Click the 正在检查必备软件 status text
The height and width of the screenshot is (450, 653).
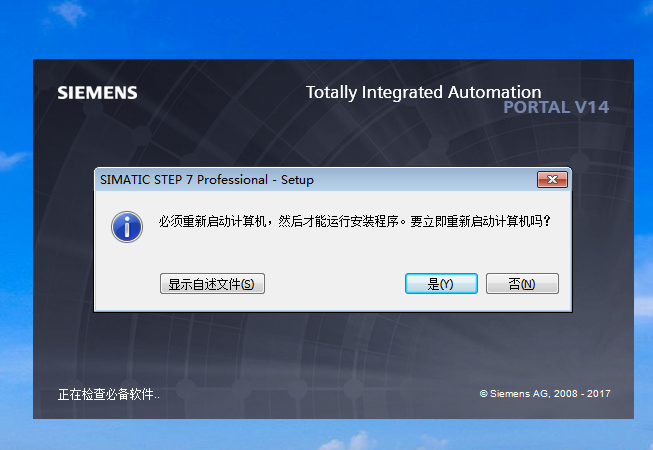(x=108, y=394)
